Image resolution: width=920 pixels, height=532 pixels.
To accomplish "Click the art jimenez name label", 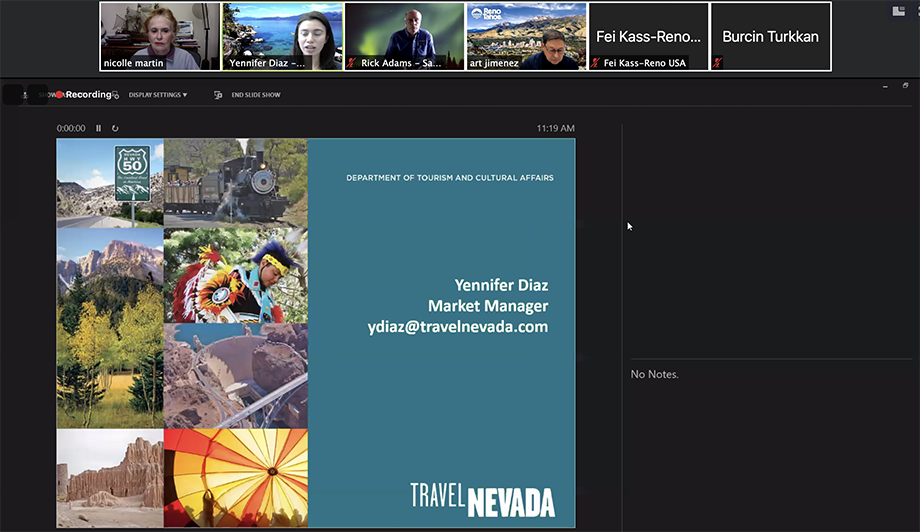I will coord(493,63).
